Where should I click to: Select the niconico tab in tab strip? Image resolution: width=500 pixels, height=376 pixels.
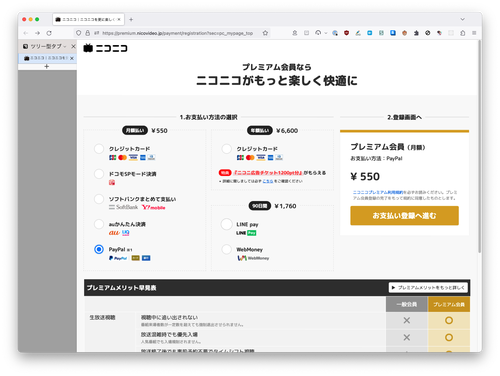click(88, 19)
